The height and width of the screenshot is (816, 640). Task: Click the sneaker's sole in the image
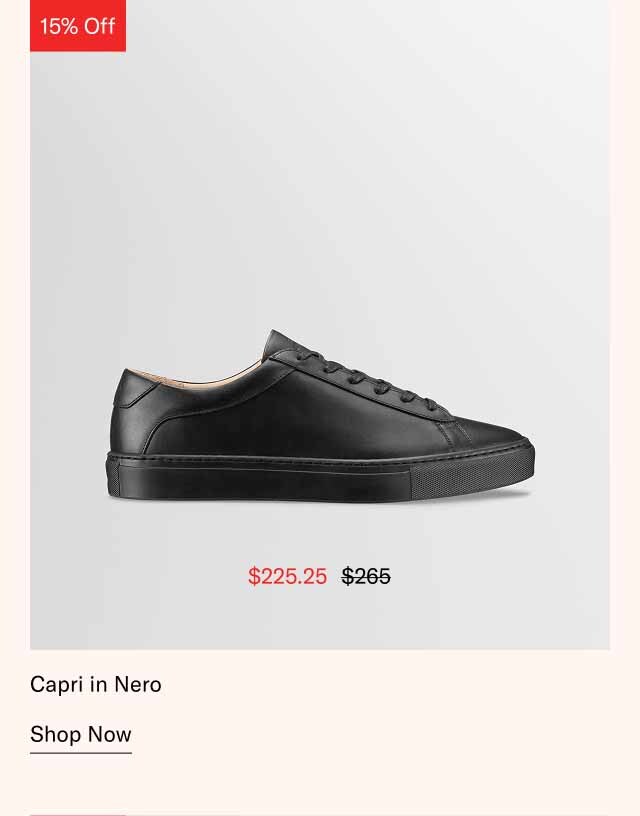click(320, 480)
